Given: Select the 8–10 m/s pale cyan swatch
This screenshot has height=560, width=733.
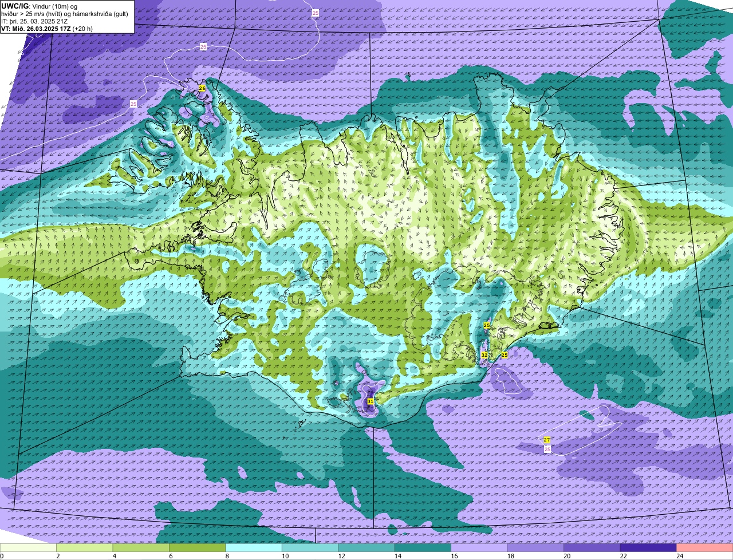Looking at the screenshot, I should [x=254, y=547].
